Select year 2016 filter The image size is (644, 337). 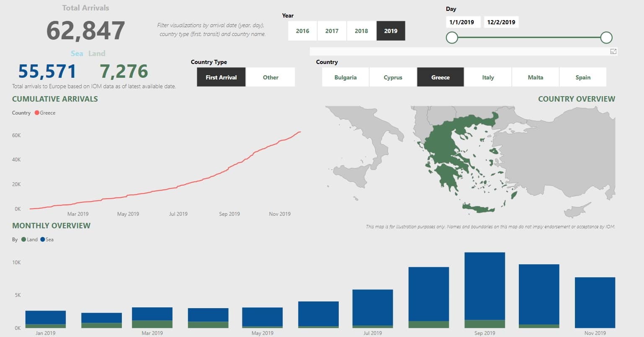303,31
